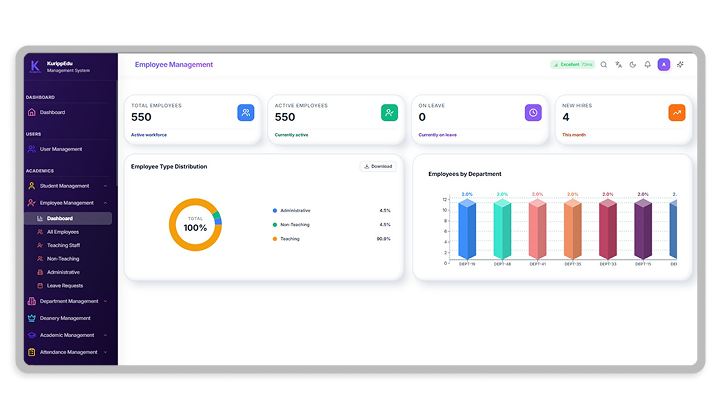Click the Deanery Management crown icon
Viewport: 721px width, 420px height.
pyautogui.click(x=32, y=318)
